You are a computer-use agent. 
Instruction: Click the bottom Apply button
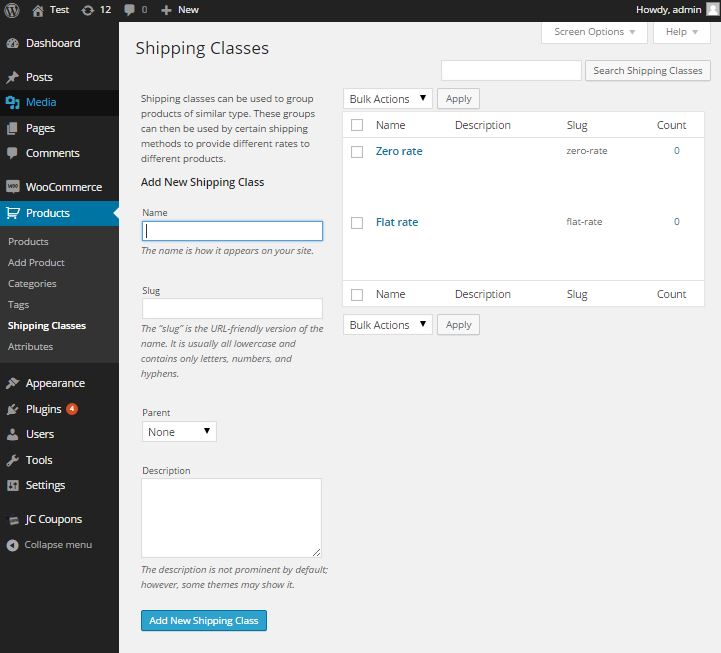coord(458,325)
